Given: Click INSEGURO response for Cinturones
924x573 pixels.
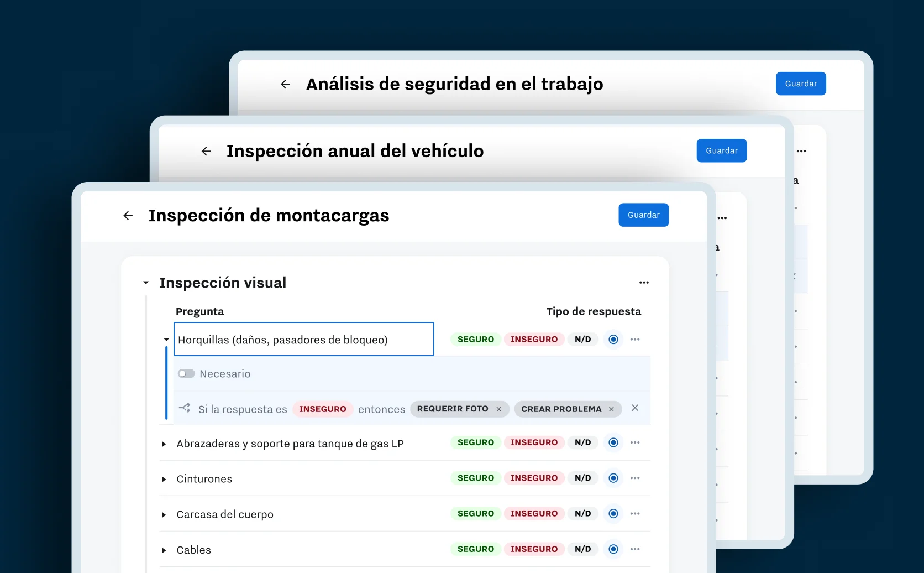Looking at the screenshot, I should [x=534, y=478].
